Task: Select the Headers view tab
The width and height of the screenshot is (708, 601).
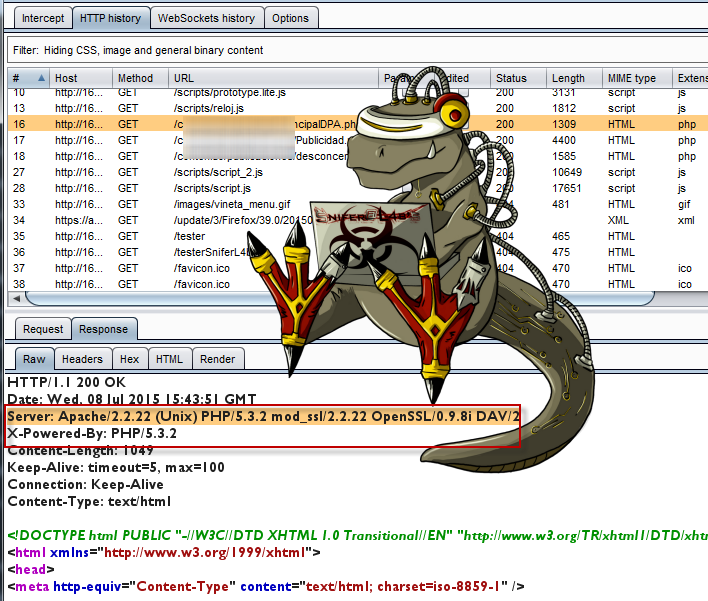Action: click(x=82, y=359)
